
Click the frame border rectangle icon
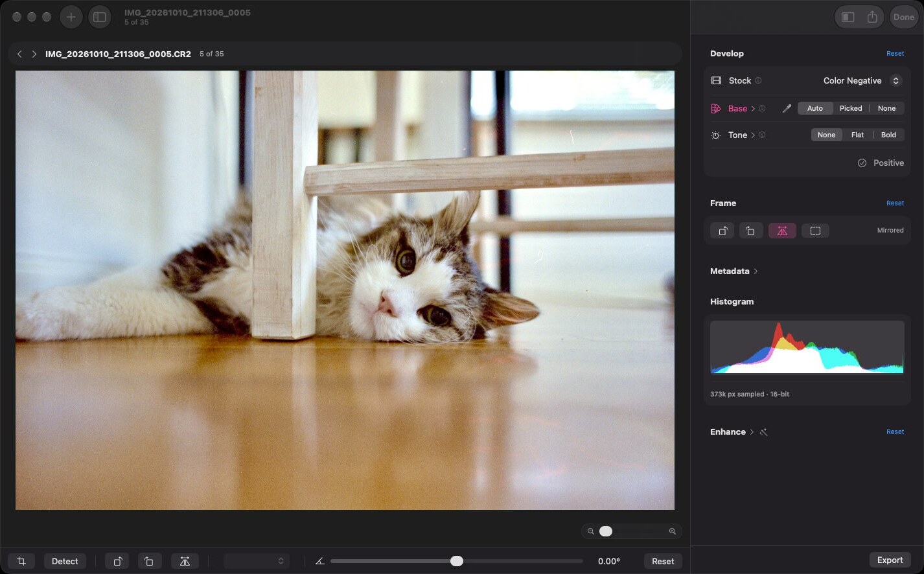tap(815, 231)
